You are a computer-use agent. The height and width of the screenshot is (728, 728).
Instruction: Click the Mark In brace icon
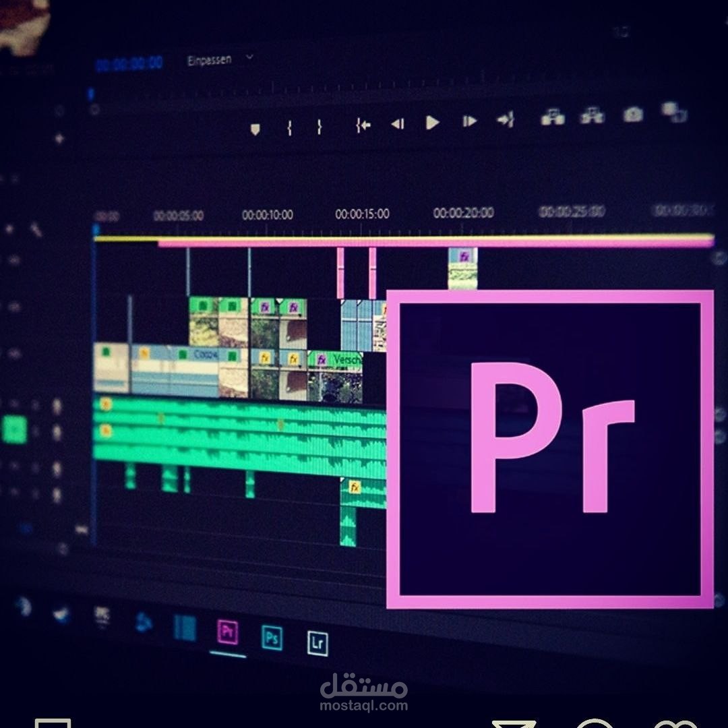[290, 127]
